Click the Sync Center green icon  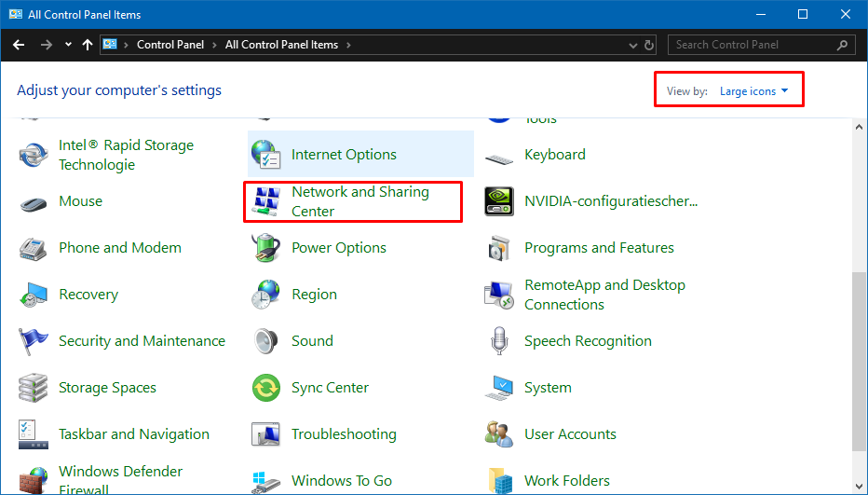click(265, 387)
